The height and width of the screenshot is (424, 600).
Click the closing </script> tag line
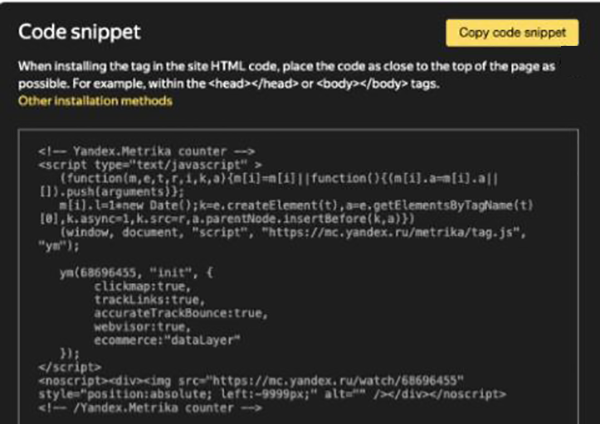tap(70, 367)
